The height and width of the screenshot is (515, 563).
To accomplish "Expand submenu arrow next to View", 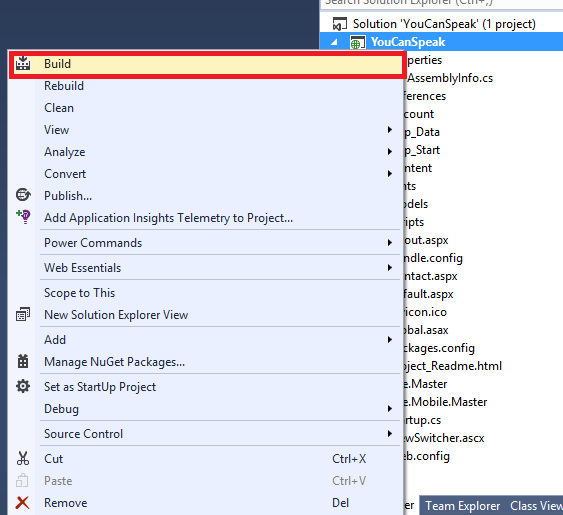I will tap(390, 130).
